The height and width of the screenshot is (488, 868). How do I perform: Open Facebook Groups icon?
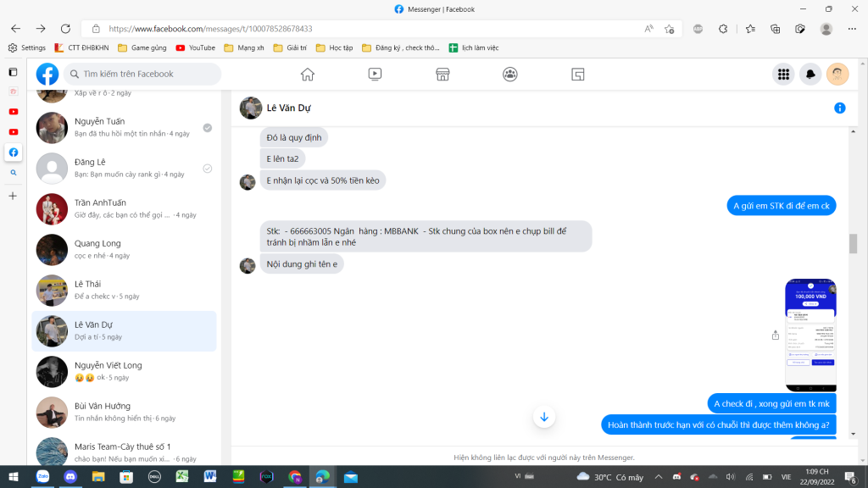510,75
